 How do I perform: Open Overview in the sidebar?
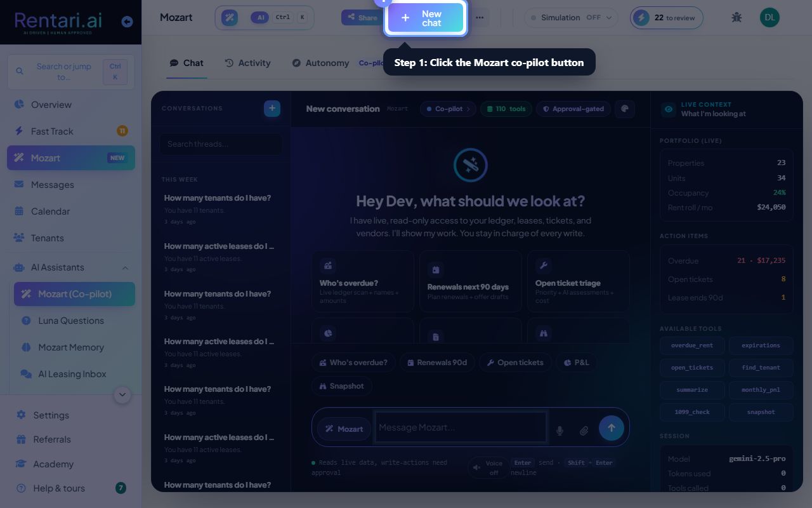coord(71,105)
